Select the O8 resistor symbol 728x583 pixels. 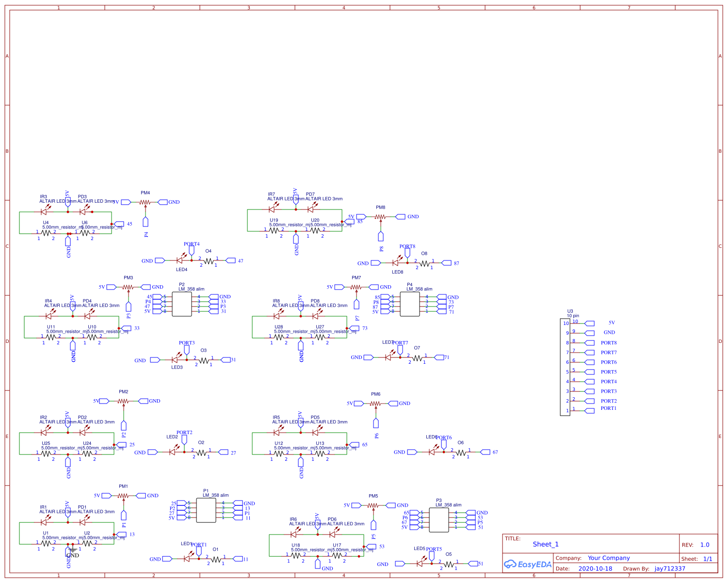coord(424,263)
